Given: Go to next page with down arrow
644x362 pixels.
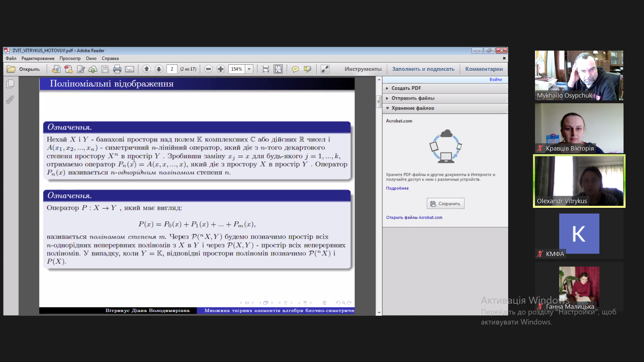Looking at the screenshot, I should coord(159,69).
